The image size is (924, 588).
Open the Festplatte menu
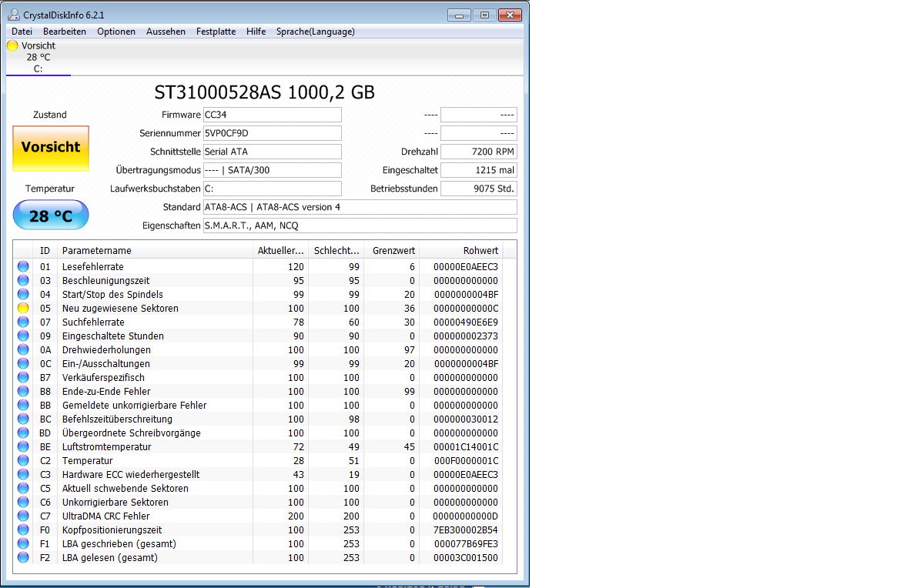click(216, 32)
